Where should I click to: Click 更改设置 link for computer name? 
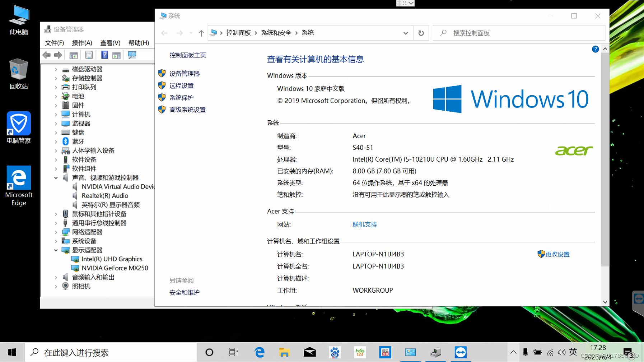pos(557,254)
